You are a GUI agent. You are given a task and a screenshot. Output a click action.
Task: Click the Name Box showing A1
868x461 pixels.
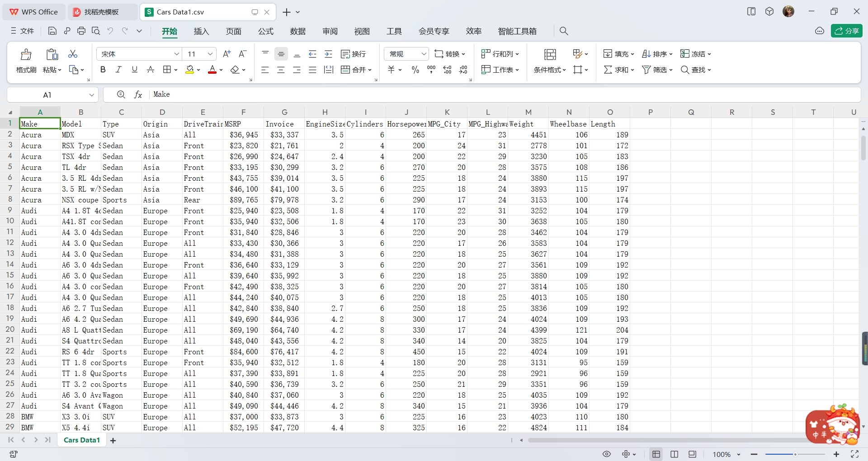(53, 94)
